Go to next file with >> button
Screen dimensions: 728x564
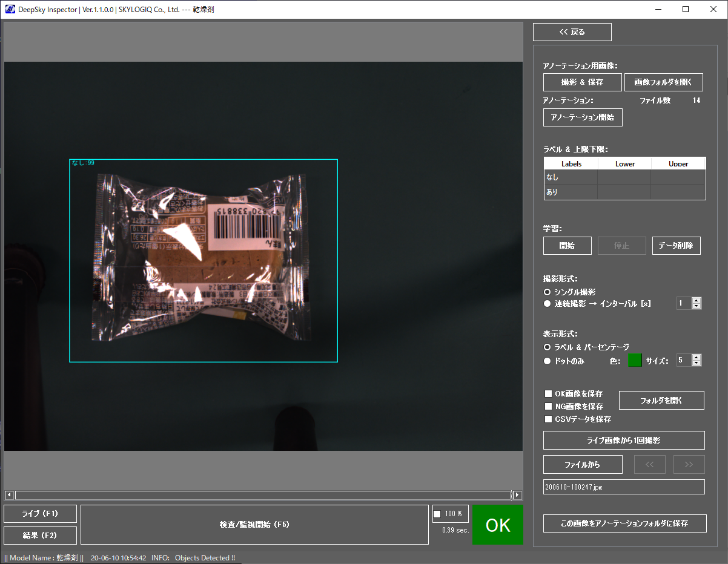[689, 465]
